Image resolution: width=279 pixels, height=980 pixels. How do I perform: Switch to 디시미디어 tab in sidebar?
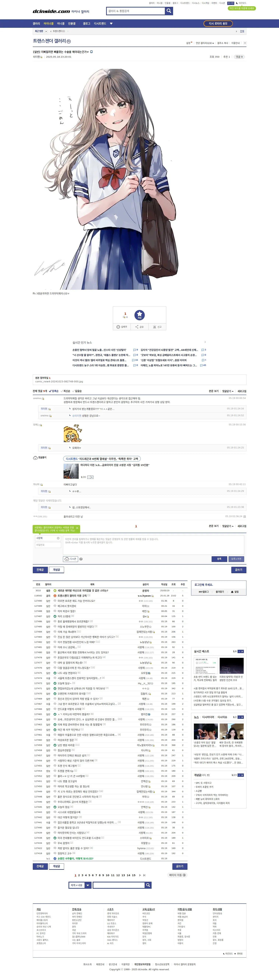click(208, 717)
